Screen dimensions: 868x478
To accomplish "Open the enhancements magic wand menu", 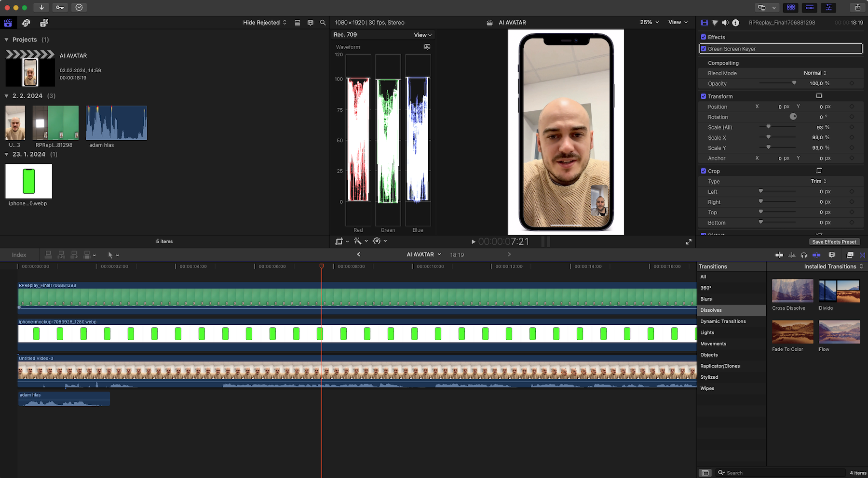I will pos(361,241).
